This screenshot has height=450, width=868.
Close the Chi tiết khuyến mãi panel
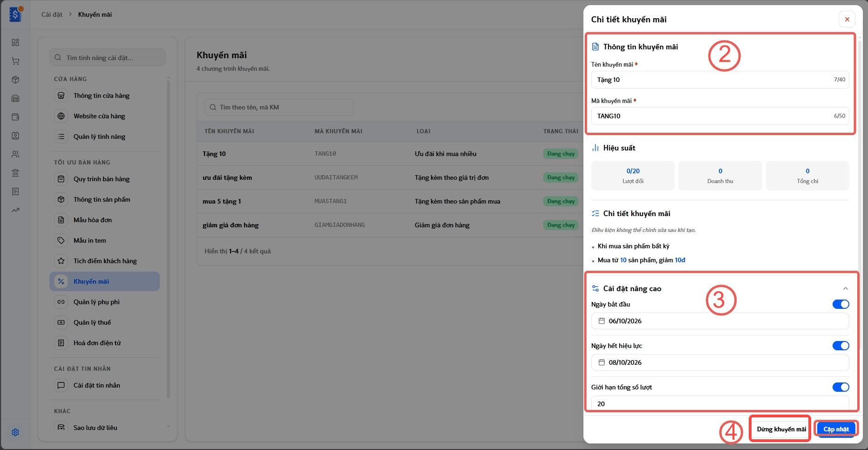(x=847, y=19)
